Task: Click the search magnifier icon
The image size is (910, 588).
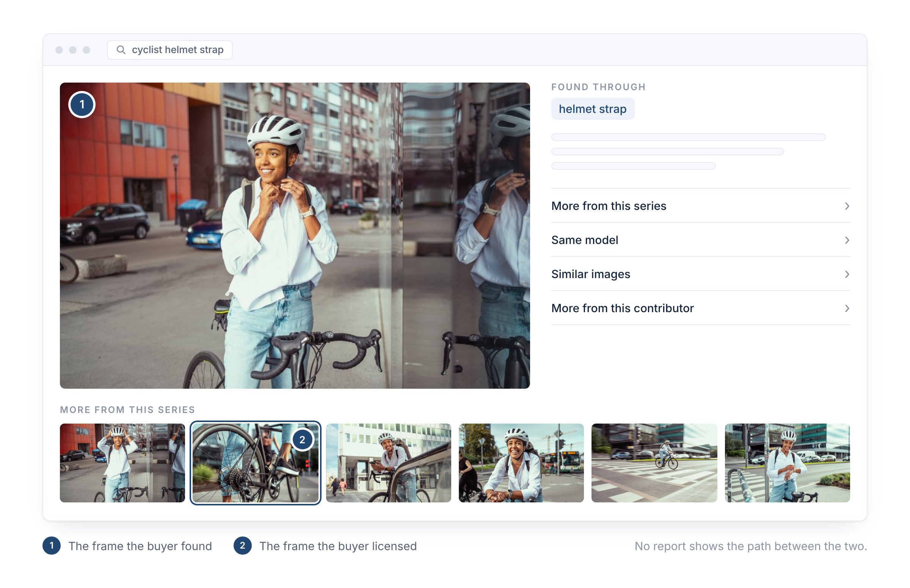Action: click(121, 50)
